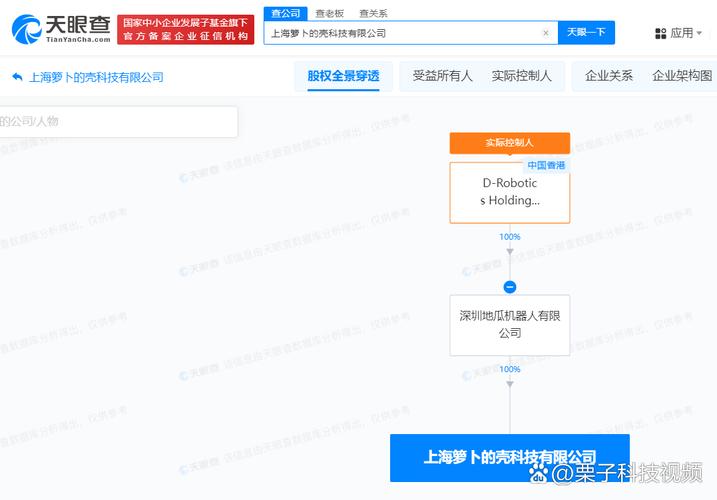Clear the search box with the X icon
The width and height of the screenshot is (717, 500).
click(x=546, y=33)
